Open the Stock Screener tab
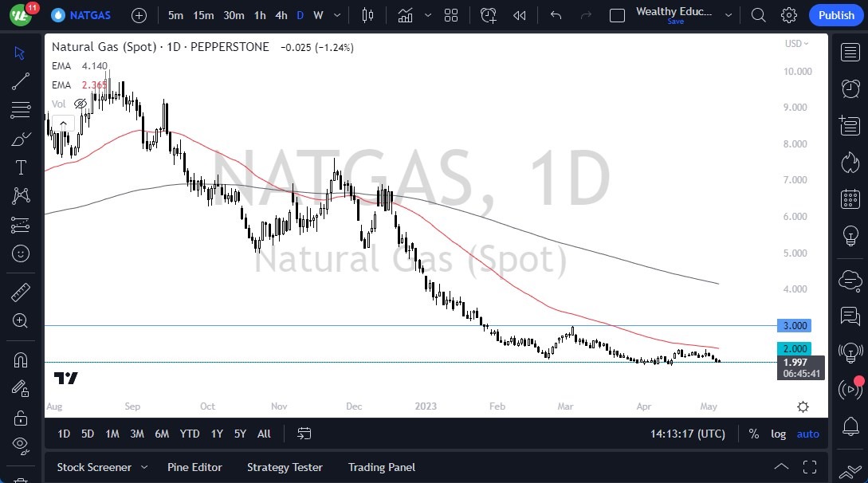868x483 pixels. [94, 467]
